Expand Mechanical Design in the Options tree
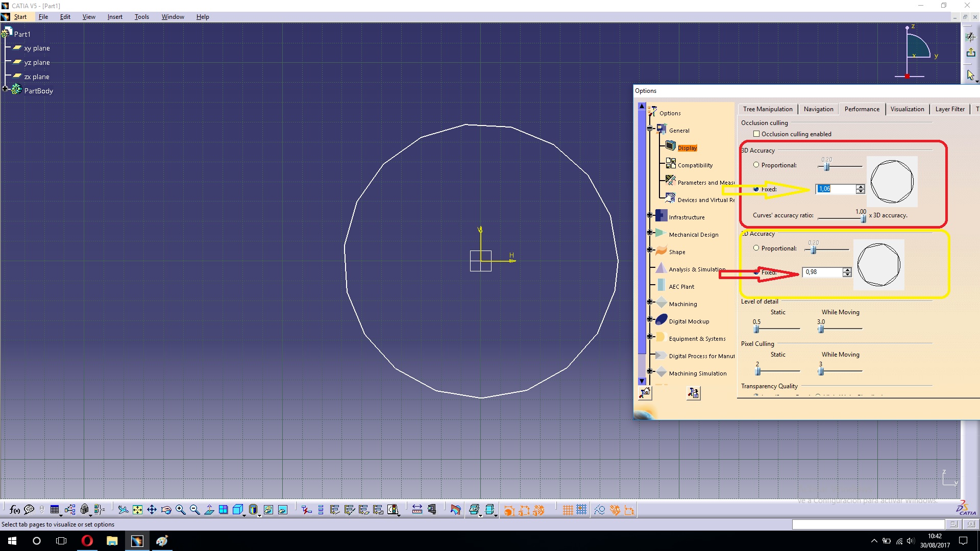This screenshot has width=980, height=551. click(650, 233)
